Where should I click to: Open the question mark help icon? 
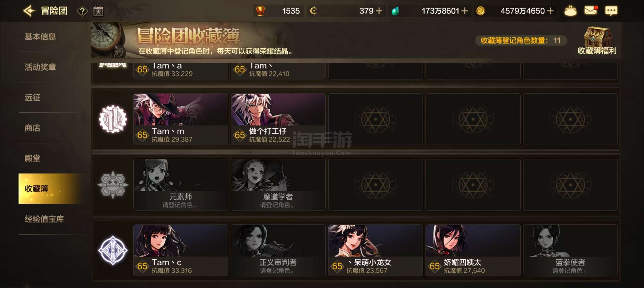point(82,11)
